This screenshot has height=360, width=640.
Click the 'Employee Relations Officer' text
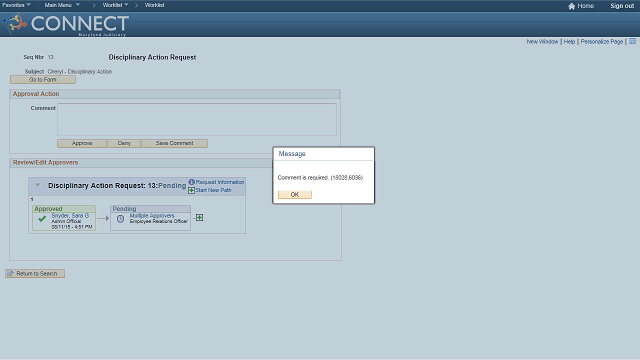coord(159,221)
